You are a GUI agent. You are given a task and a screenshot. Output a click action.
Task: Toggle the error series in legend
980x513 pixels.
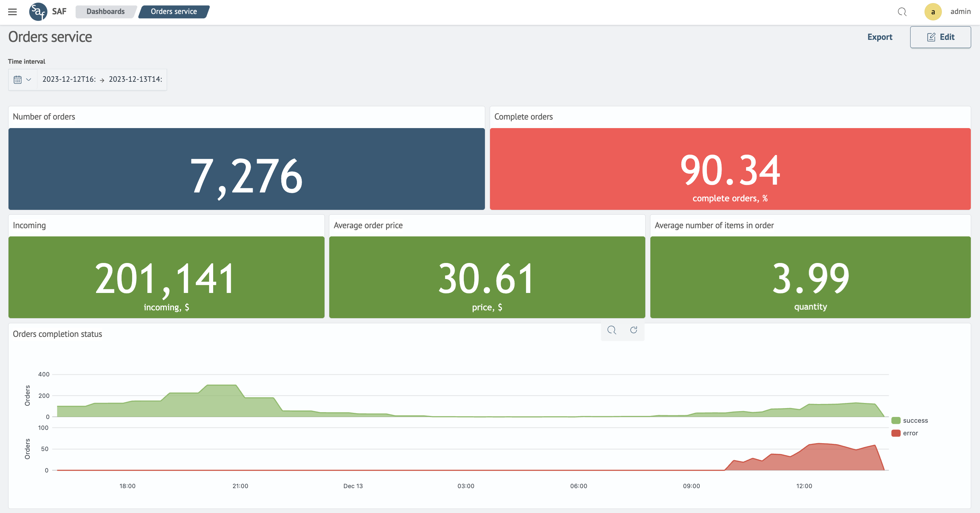(910, 433)
